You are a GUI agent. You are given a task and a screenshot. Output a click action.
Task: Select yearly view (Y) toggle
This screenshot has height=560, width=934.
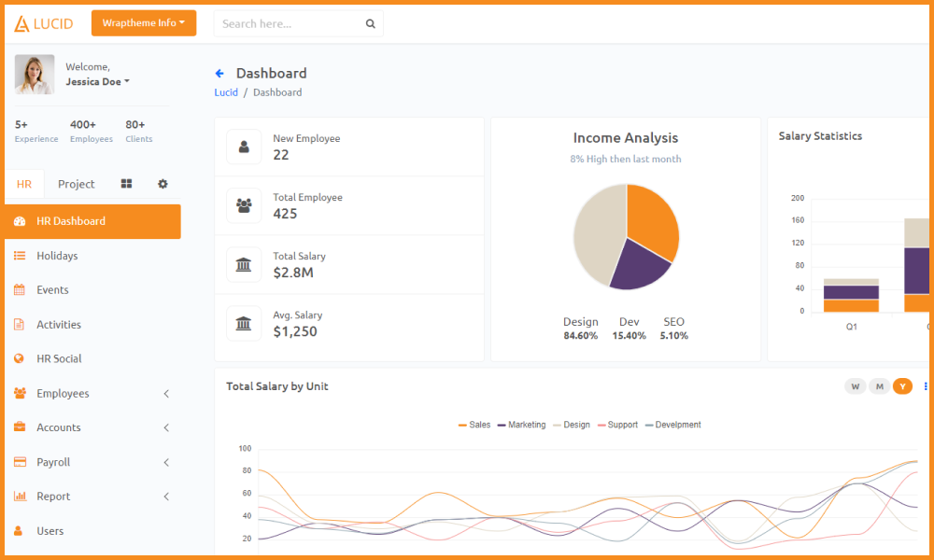902,386
